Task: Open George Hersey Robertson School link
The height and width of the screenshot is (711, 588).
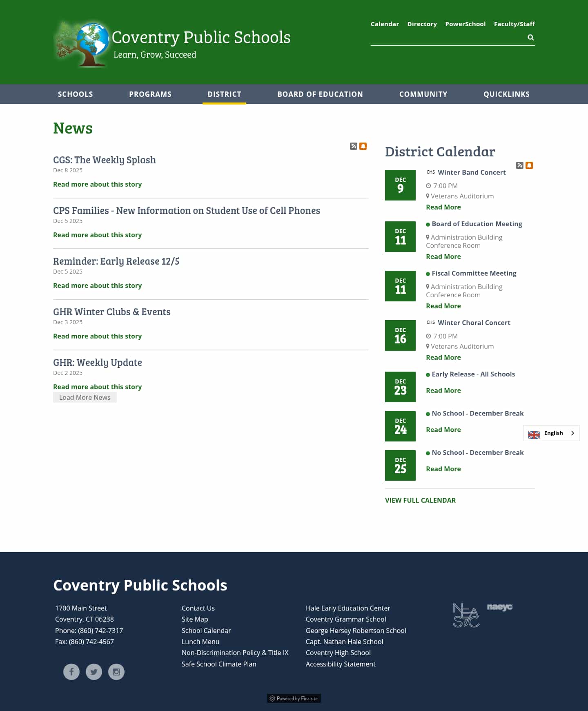Action: pos(356,631)
